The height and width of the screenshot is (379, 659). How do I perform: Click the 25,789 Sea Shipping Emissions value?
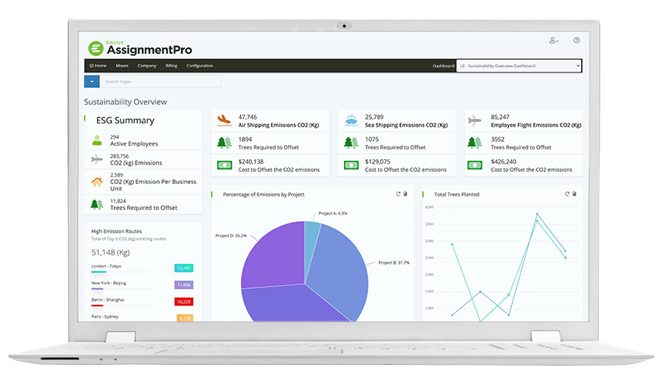coord(374,117)
